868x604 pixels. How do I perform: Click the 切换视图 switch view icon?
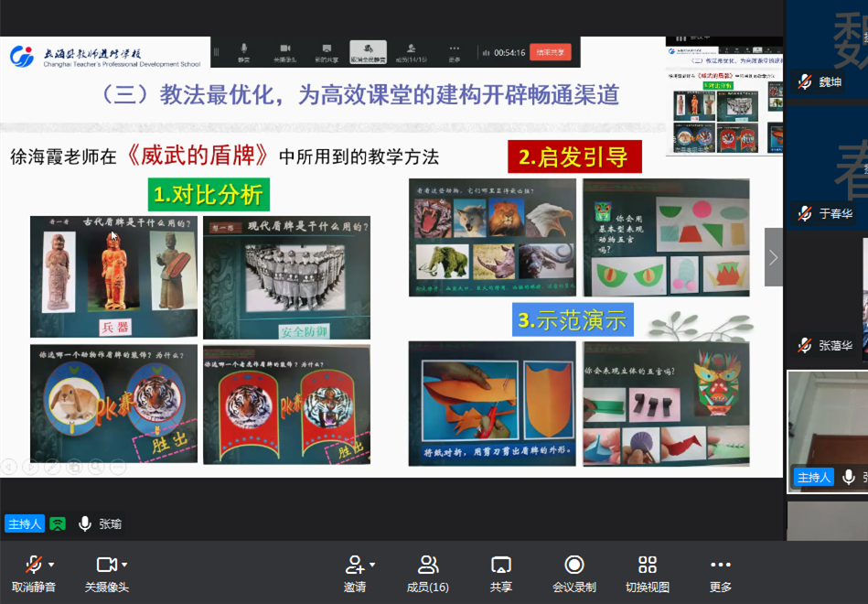click(x=648, y=565)
